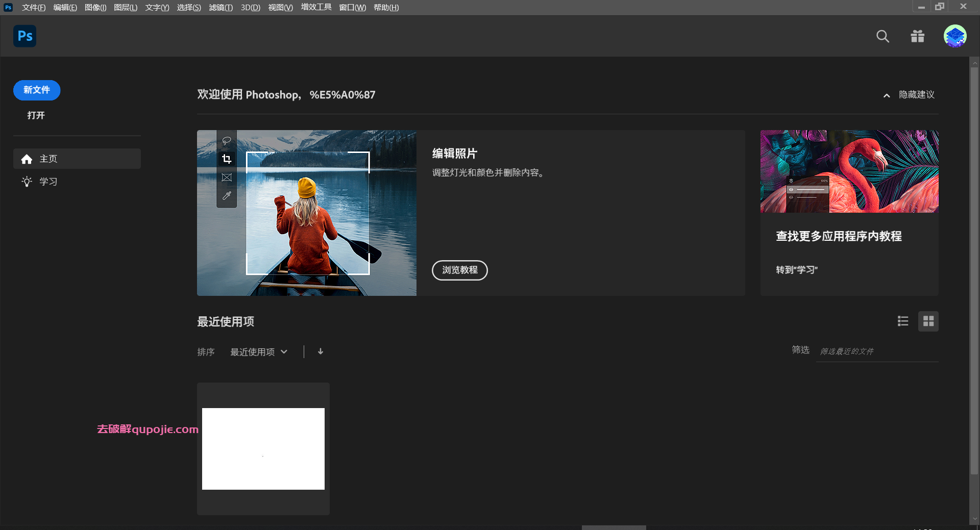The width and height of the screenshot is (980, 530).
Task: Click the vertical scrollbar thumb
Action: (x=974, y=270)
